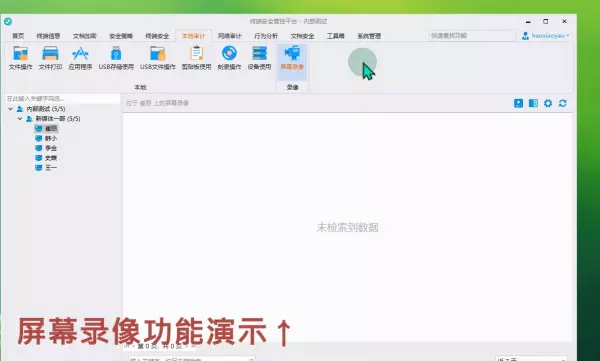This screenshot has height=361, width=600.
Task: Switch to the 终端信息 tab
Action: (x=48, y=36)
